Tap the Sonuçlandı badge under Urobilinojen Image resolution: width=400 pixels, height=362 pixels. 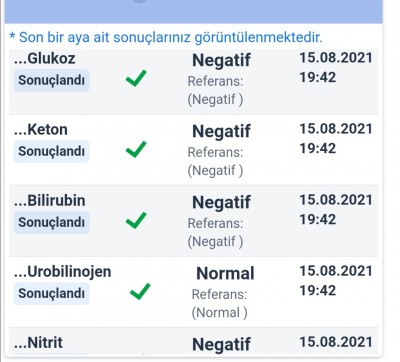click(x=52, y=293)
